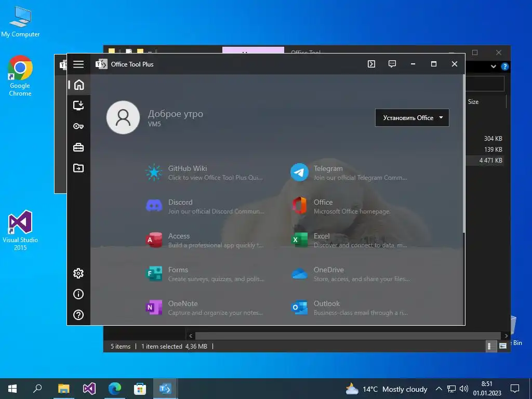The height and width of the screenshot is (399, 532).
Task: Select the 304 KB file row in Explorer
Action: pyautogui.click(x=485, y=138)
